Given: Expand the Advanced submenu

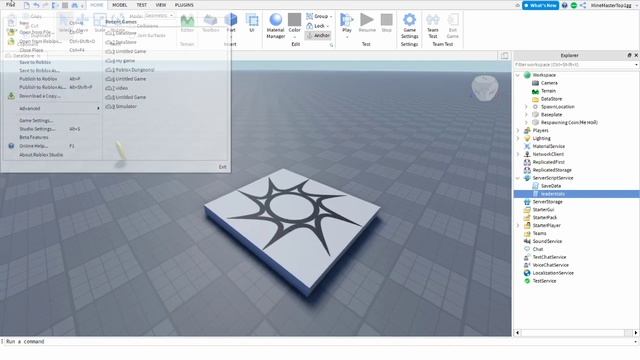Looking at the screenshot, I should tap(51, 109).
